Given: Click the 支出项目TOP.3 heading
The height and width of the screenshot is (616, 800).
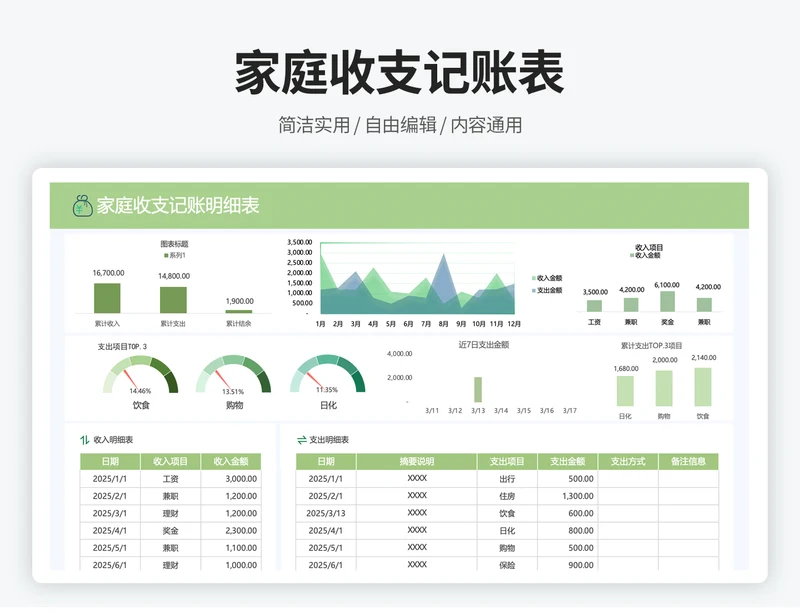Looking at the screenshot, I should click(x=122, y=347).
